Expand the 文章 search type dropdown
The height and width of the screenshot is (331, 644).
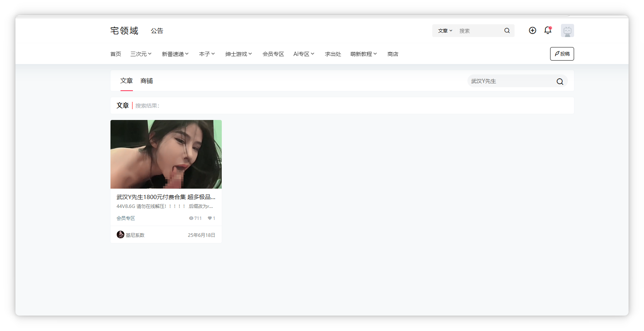(x=445, y=30)
